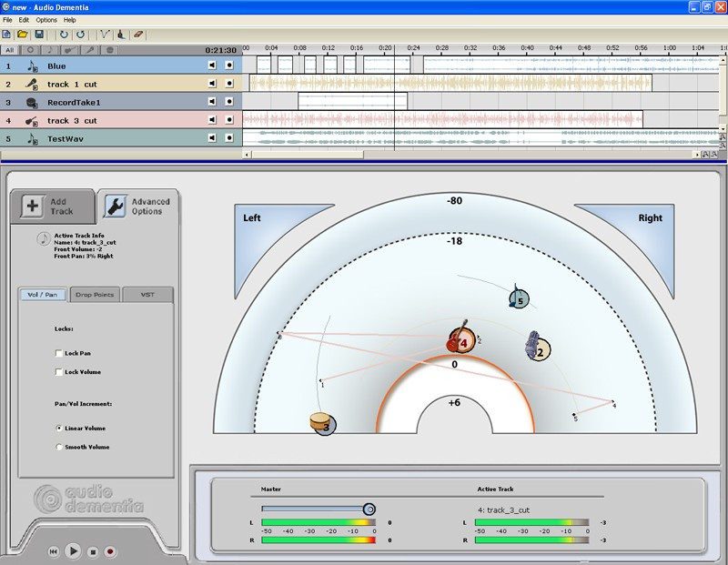Viewport: 728px width, 565px height.
Task: Click the track list scroll-up arrow
Action: [x=723, y=60]
